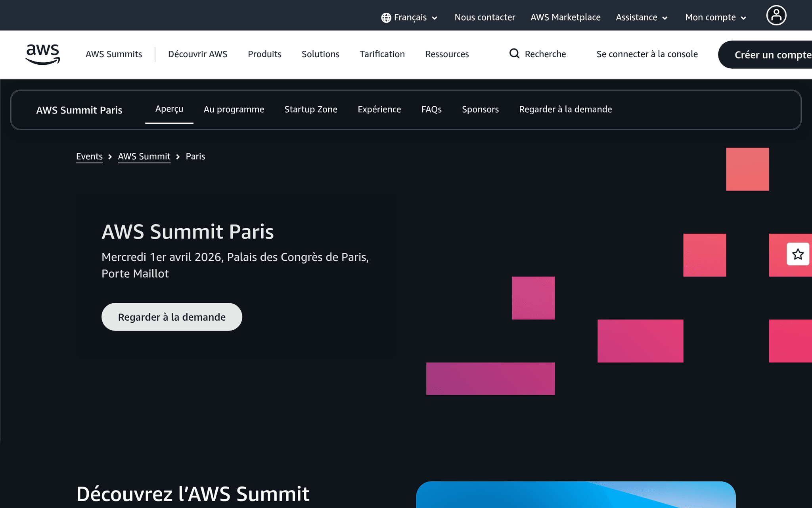This screenshot has height=508, width=812.
Task: Click the Créer un compte button
Action: click(765, 55)
